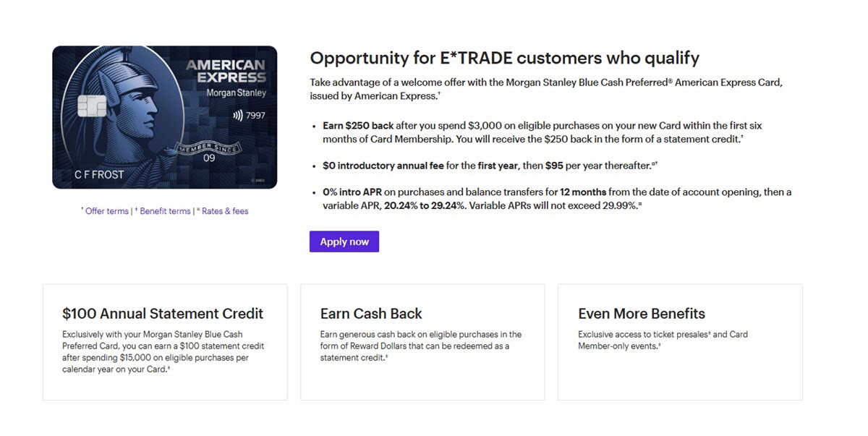Open the Offer terms link

[106, 211]
